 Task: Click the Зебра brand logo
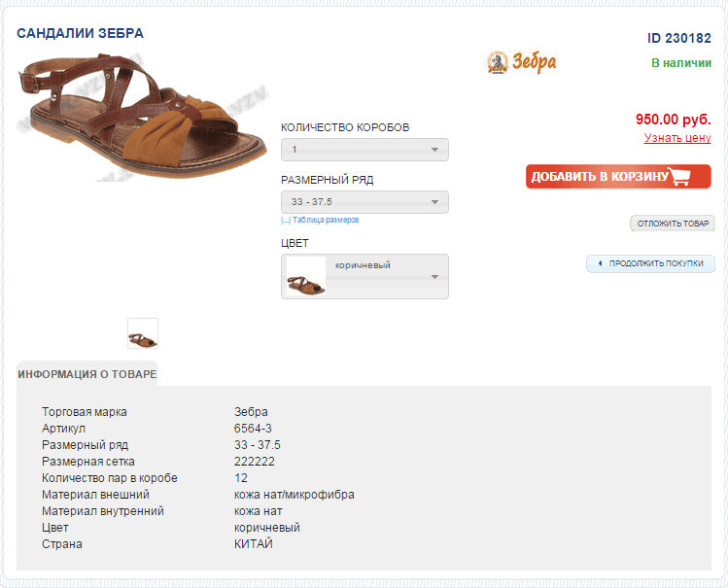pyautogui.click(x=521, y=62)
